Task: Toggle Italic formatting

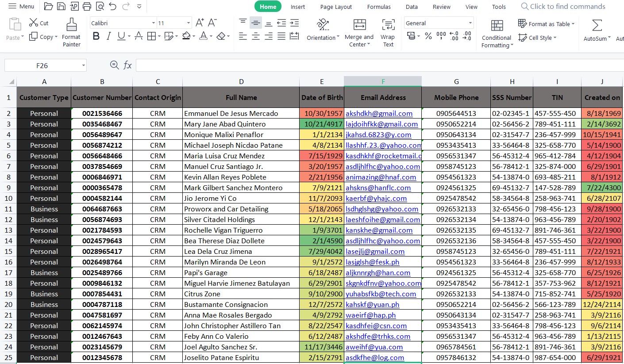Action: point(108,36)
